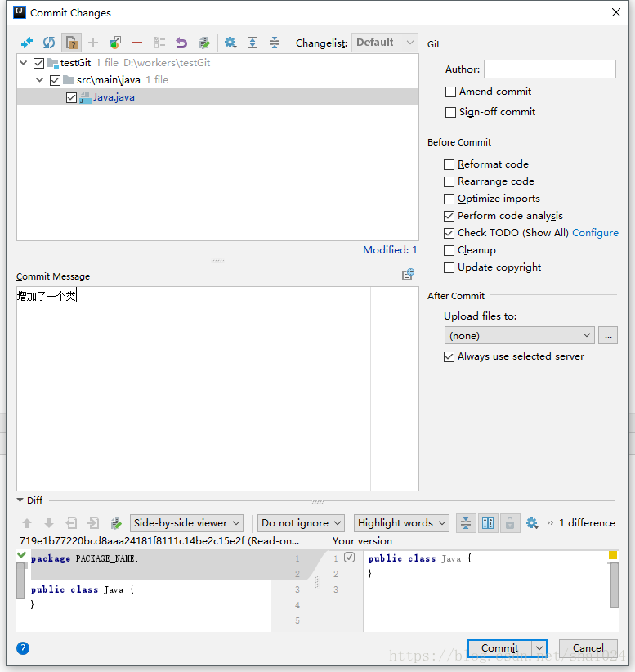635x672 pixels.
Task: Enable the Sign-off commit checkbox
Action: [x=450, y=112]
